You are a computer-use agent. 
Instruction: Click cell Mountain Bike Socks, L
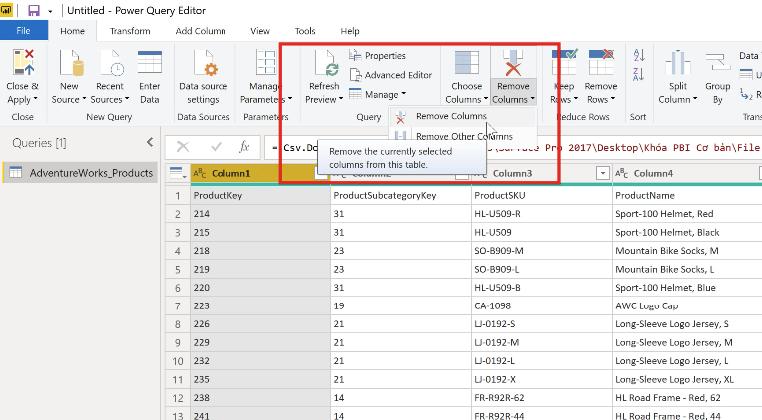(x=687, y=269)
